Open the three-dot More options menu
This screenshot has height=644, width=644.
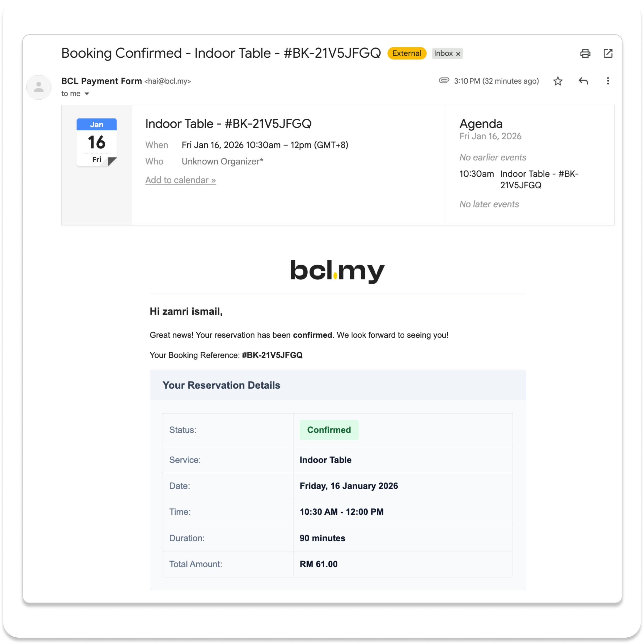tap(608, 81)
